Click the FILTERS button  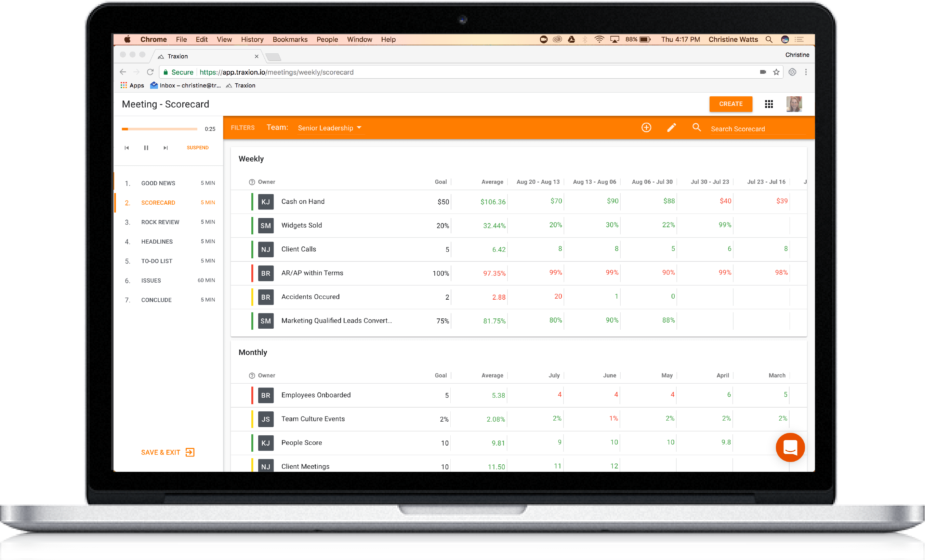point(242,127)
